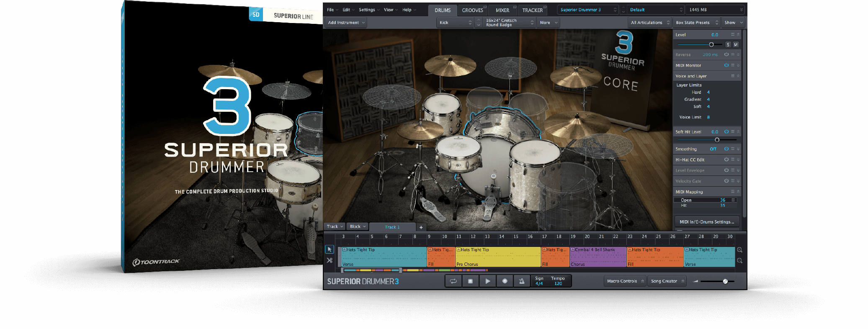
Task: Click the MIDI In/E-Drums Settings button
Action: (x=707, y=222)
